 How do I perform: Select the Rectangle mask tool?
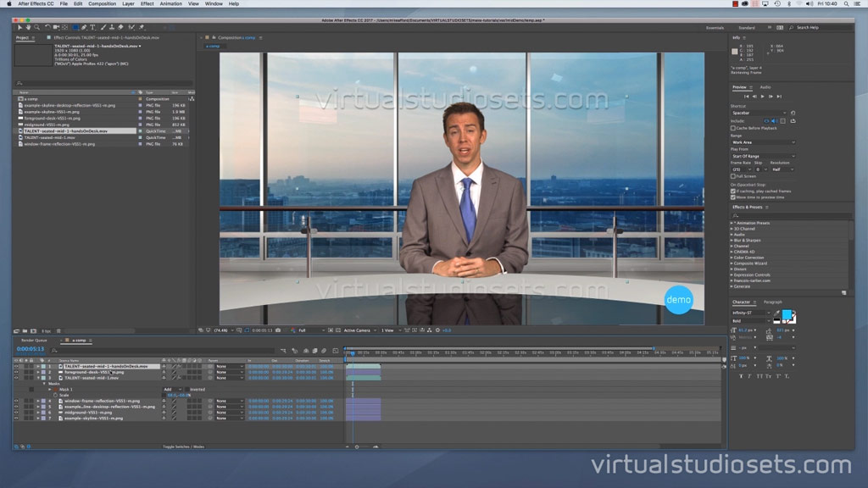(x=75, y=27)
